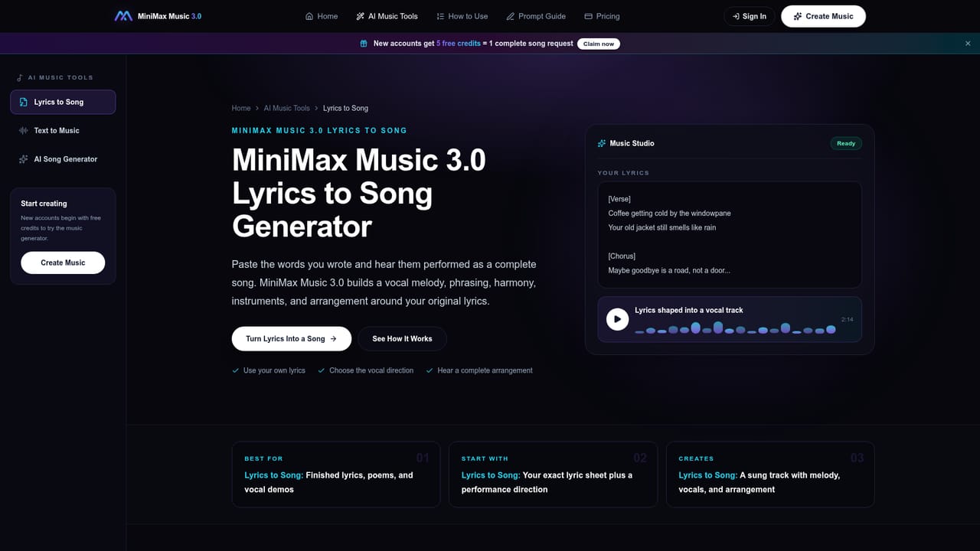
Task: Click the Pricing card icon
Action: pos(588,16)
